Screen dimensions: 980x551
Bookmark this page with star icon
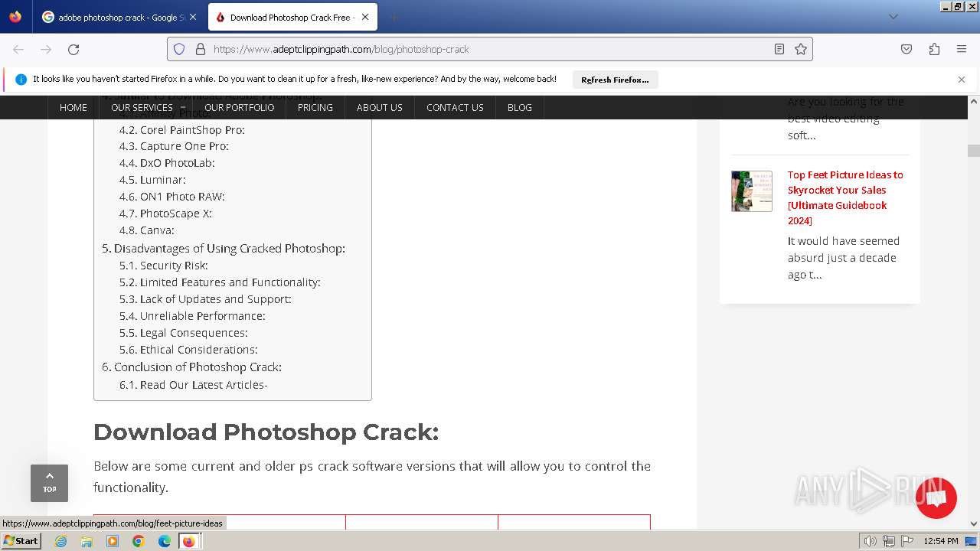(x=801, y=49)
